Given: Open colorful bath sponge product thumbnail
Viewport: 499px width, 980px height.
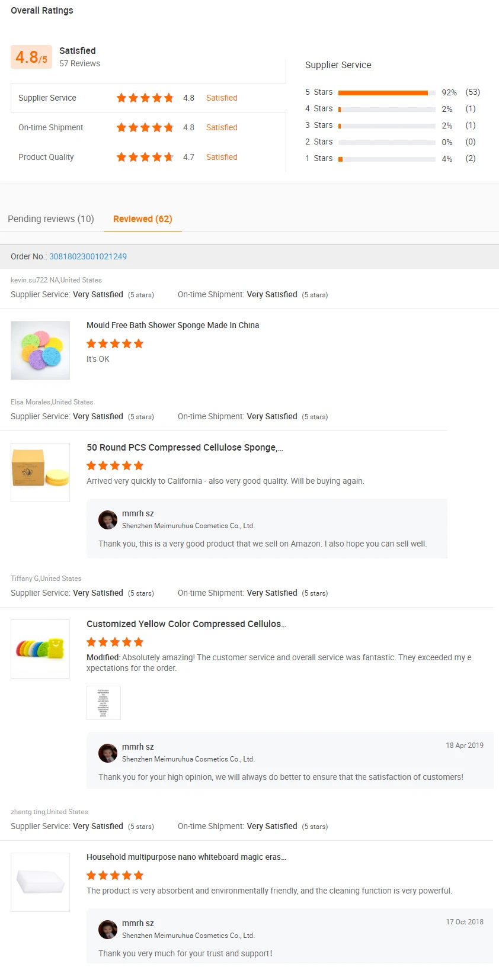Looking at the screenshot, I should tap(40, 351).
